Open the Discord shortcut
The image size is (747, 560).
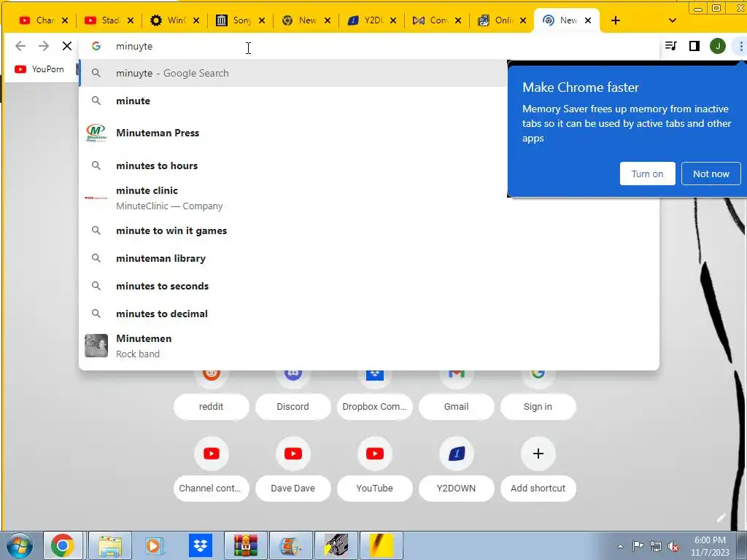pyautogui.click(x=293, y=406)
